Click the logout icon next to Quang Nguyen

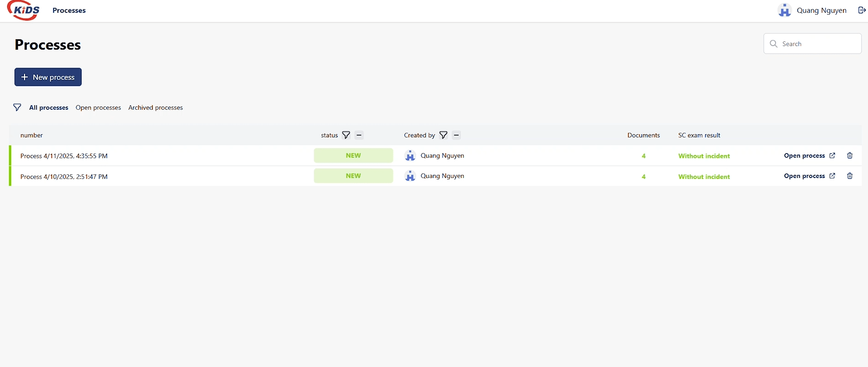click(x=862, y=10)
